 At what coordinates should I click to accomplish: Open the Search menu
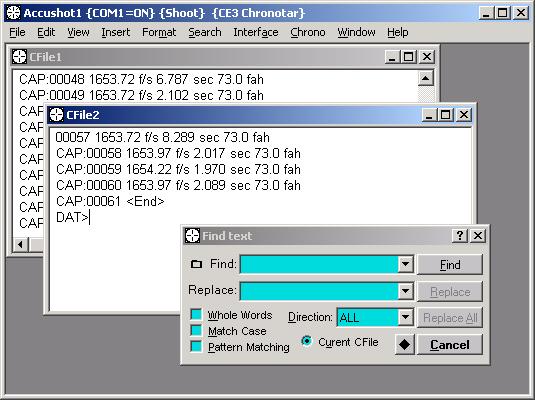coord(205,32)
